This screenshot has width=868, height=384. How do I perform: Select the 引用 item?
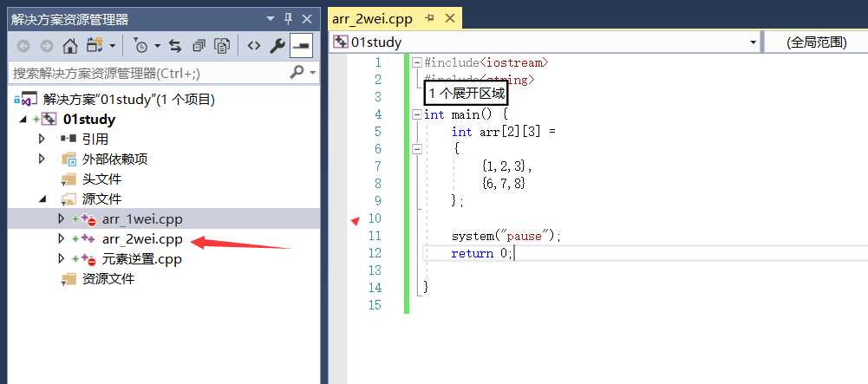(95, 140)
